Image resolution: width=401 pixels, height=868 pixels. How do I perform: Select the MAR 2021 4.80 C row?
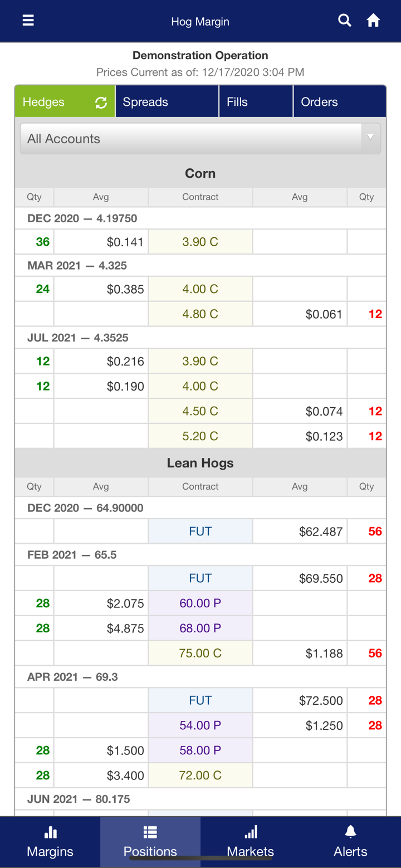pyautogui.click(x=200, y=314)
